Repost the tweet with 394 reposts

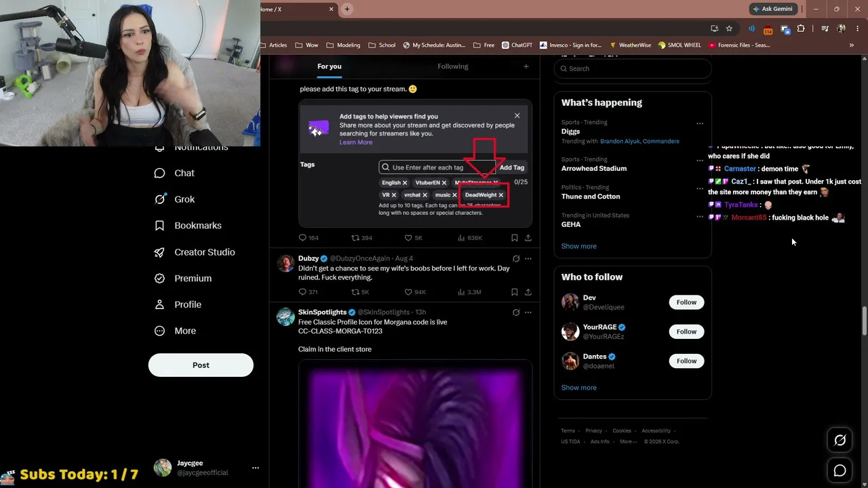click(x=361, y=238)
